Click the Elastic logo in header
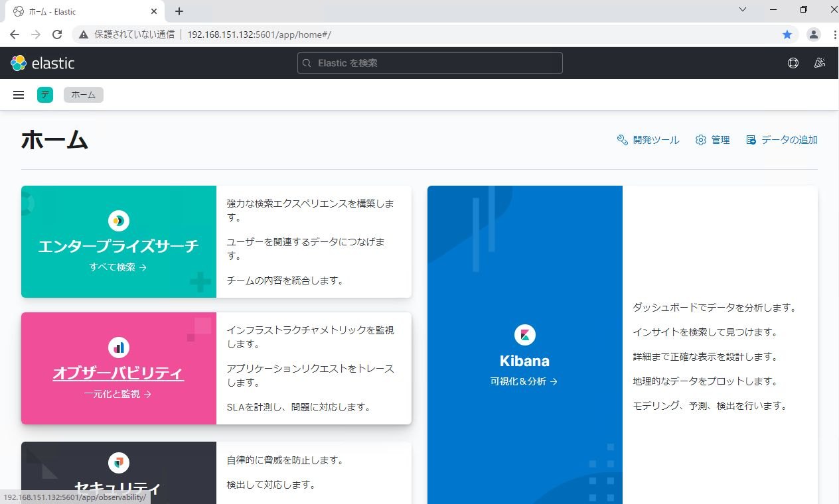 (42, 63)
